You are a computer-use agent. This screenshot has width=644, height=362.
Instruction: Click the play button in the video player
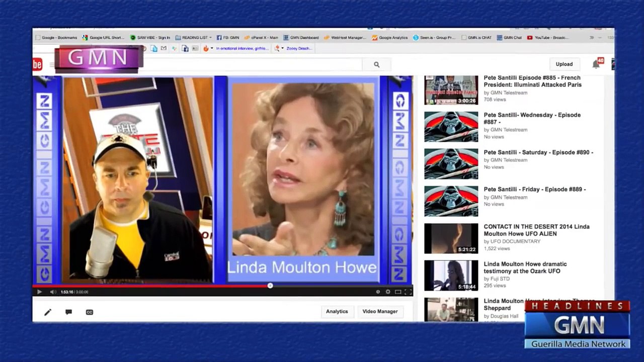[x=39, y=292]
